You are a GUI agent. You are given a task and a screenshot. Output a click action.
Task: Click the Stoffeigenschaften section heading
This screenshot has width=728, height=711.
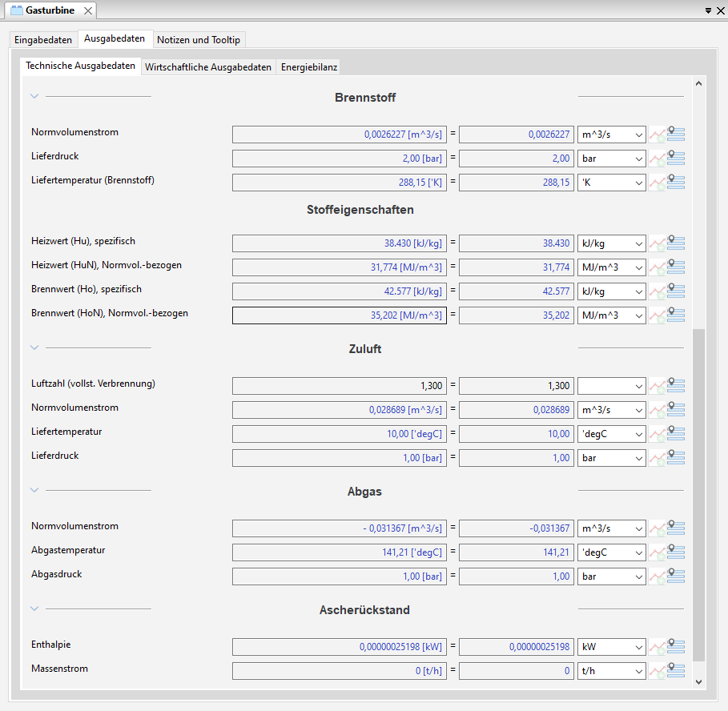(360, 210)
